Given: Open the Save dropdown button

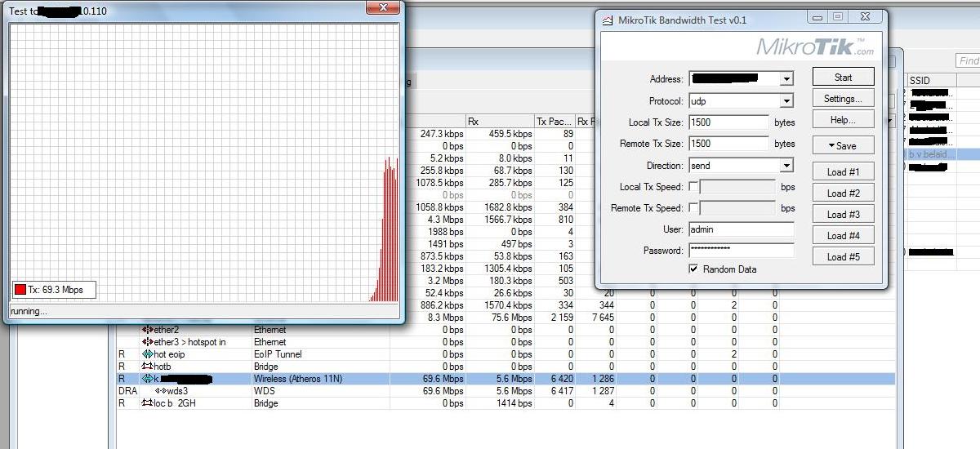Looking at the screenshot, I should 844,145.
